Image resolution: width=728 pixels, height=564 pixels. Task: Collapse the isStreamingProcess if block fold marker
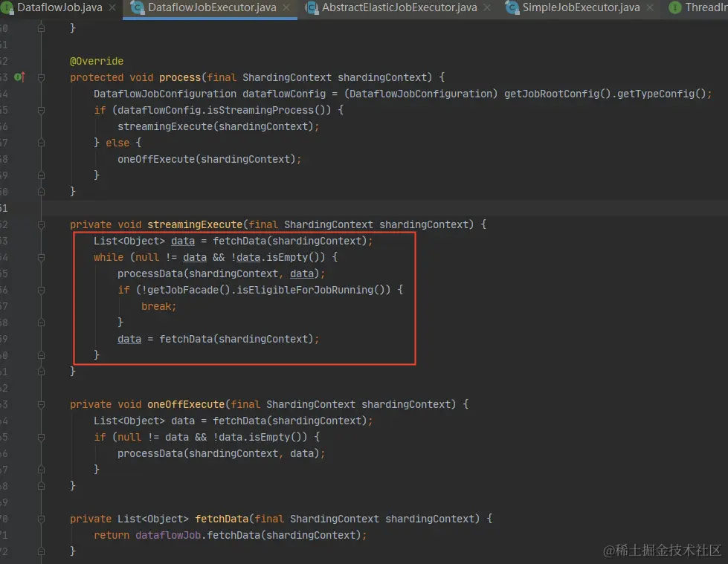pos(41,111)
